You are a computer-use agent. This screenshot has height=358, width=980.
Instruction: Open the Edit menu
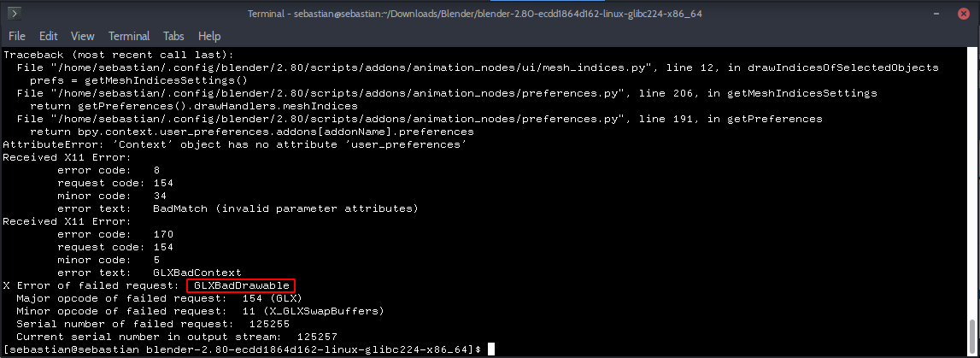point(48,36)
